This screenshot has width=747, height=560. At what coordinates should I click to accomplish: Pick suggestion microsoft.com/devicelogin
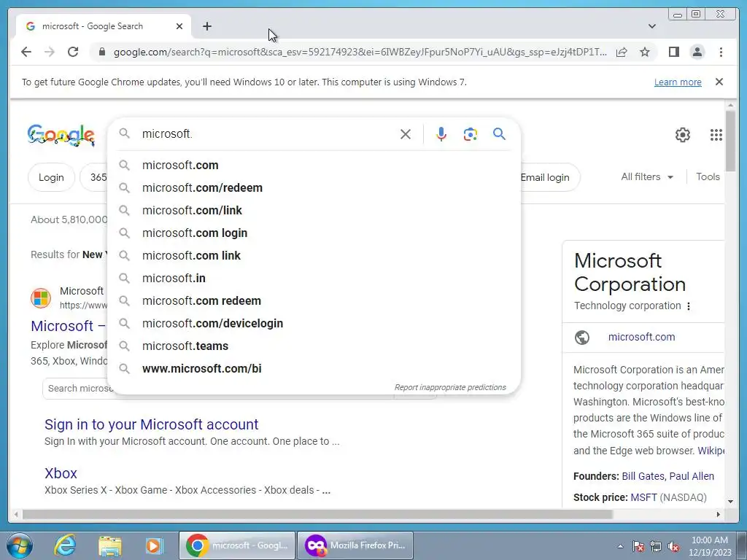click(x=314, y=323)
